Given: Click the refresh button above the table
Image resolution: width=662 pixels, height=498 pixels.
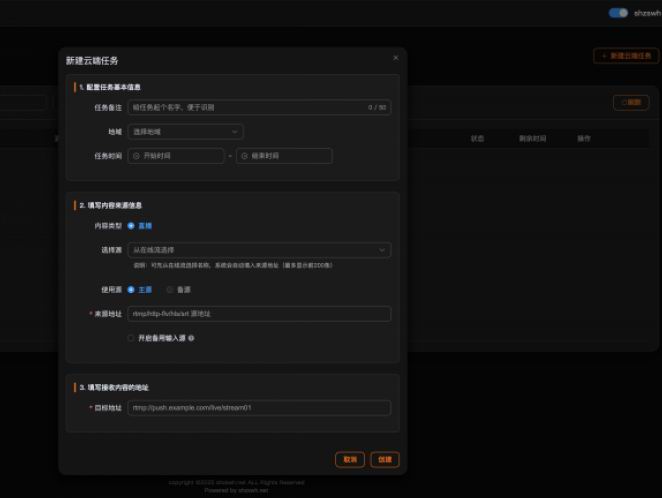Looking at the screenshot, I should (x=631, y=103).
